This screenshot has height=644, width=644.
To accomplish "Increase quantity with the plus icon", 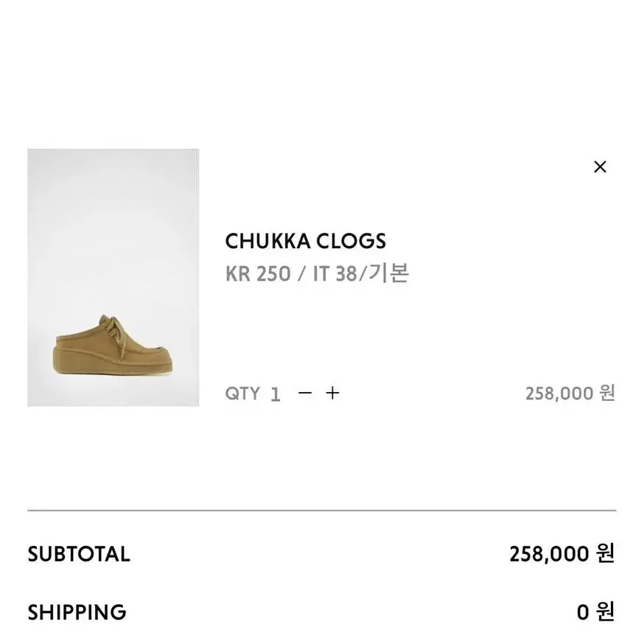I will (x=332, y=393).
